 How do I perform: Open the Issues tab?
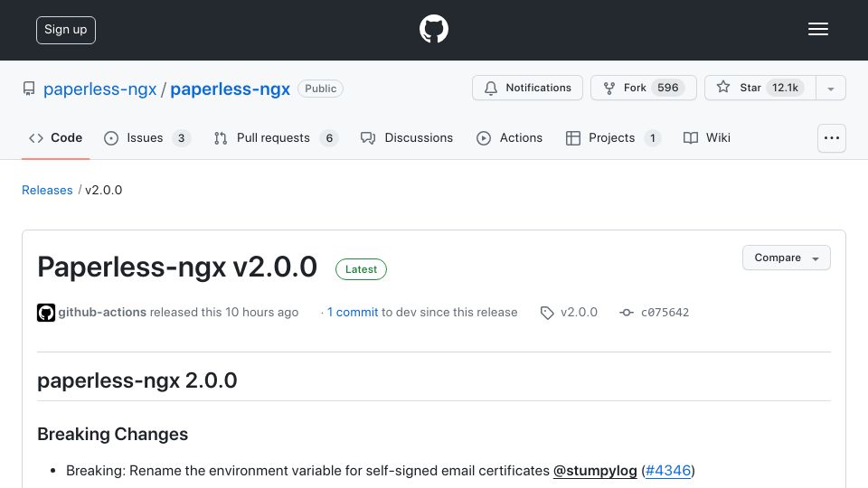point(147,137)
